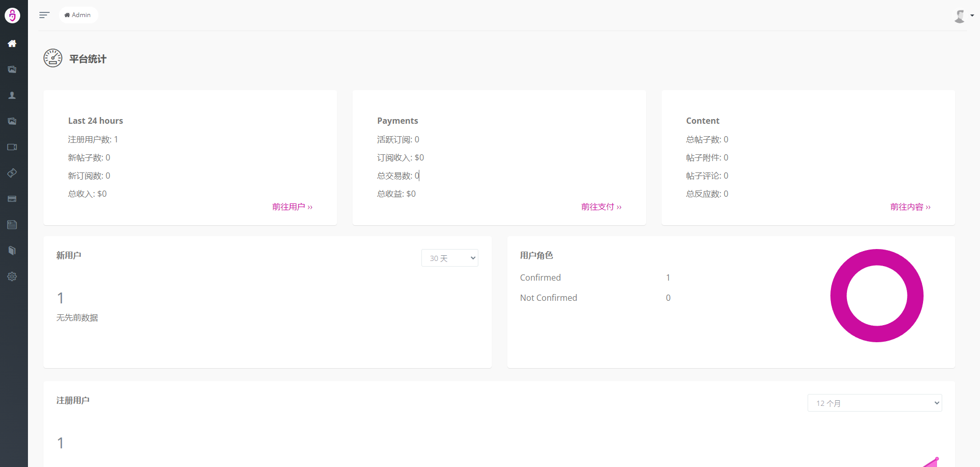Toggle the sidebar with the hamburger icon

(x=44, y=15)
